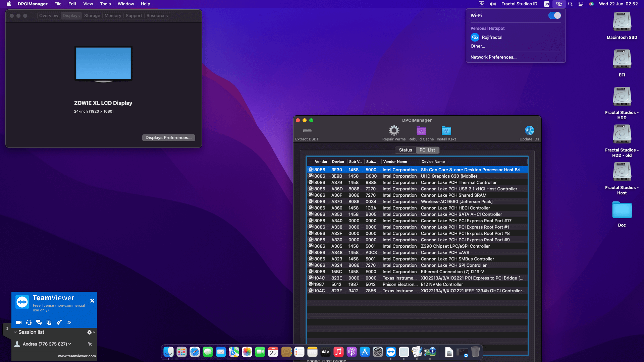Select the PCI List tab
Viewport: 644px width, 362px height.
click(427, 150)
